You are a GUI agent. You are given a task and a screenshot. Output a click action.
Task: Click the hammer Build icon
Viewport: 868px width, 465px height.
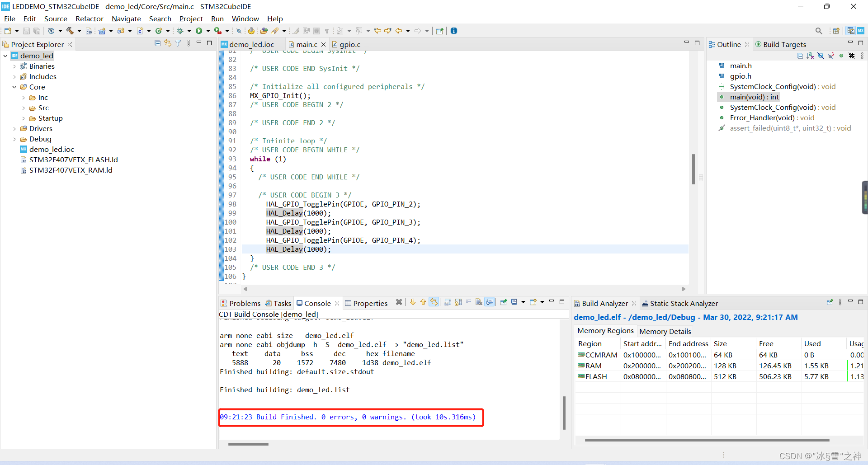pyautogui.click(x=70, y=31)
